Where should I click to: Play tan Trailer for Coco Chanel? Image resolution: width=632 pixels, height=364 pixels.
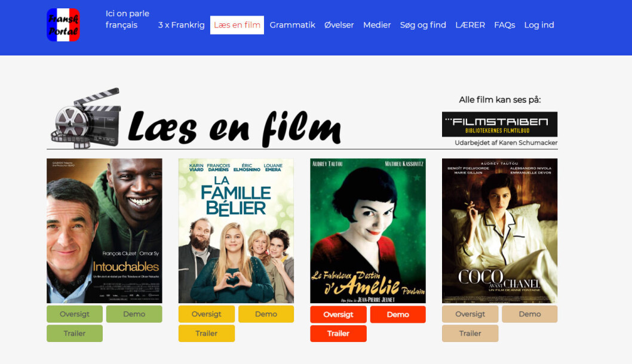470,334
